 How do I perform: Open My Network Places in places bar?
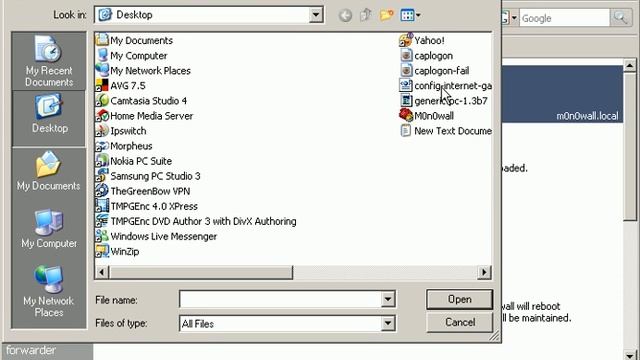[x=49, y=291]
